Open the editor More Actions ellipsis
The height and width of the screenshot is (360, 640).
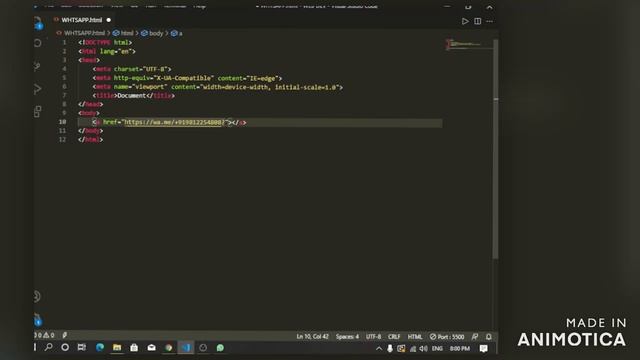489,21
